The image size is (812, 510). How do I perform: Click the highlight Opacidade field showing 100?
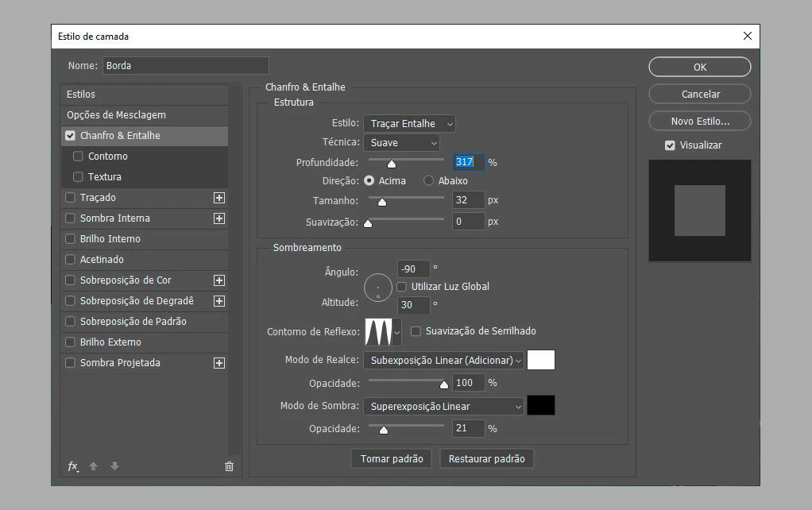(469, 383)
